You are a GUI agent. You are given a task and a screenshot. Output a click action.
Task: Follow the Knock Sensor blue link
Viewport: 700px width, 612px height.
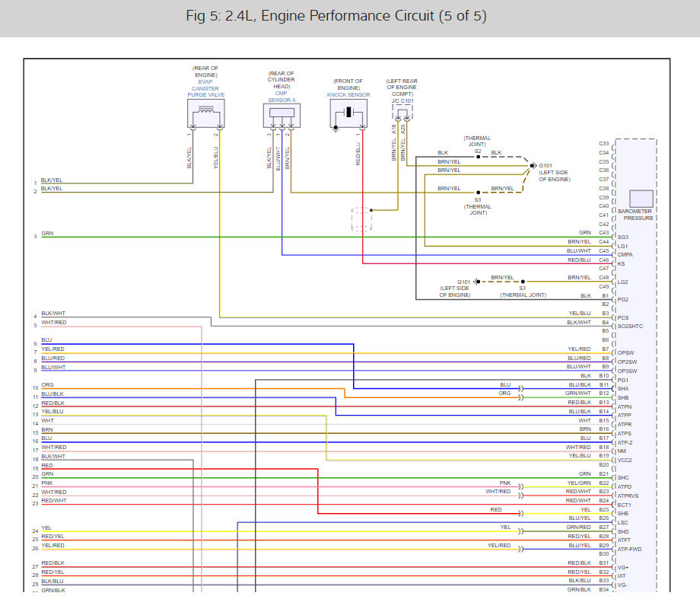tap(348, 95)
